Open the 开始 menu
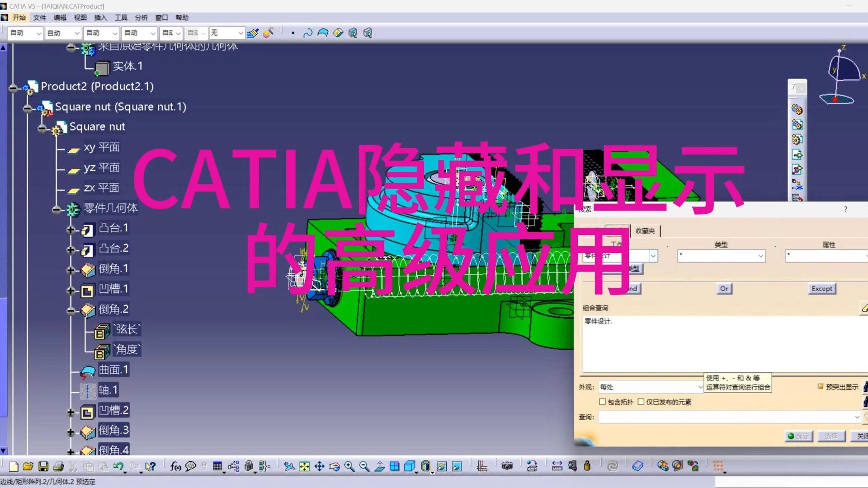Screen dimensions: 868x488 click(x=19, y=18)
